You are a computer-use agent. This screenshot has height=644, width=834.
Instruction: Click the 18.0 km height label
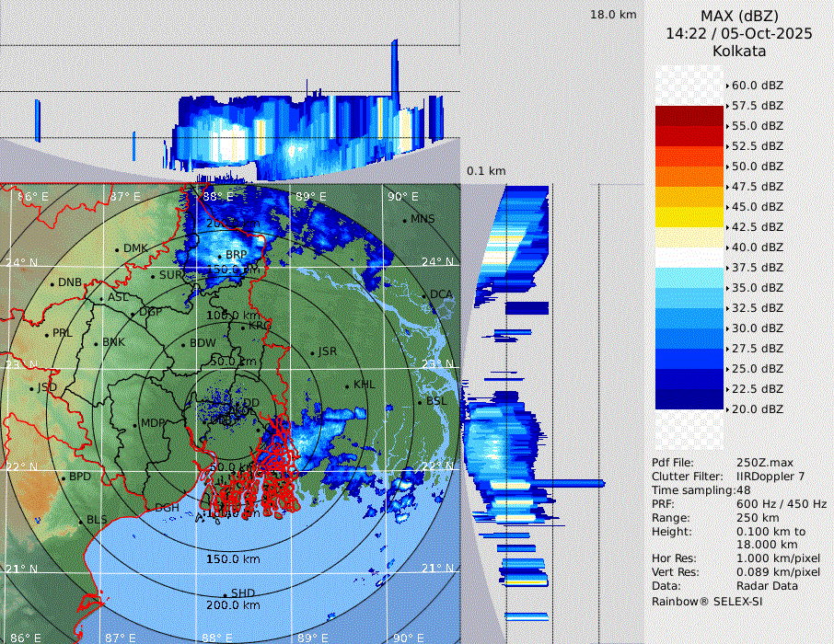613,15
